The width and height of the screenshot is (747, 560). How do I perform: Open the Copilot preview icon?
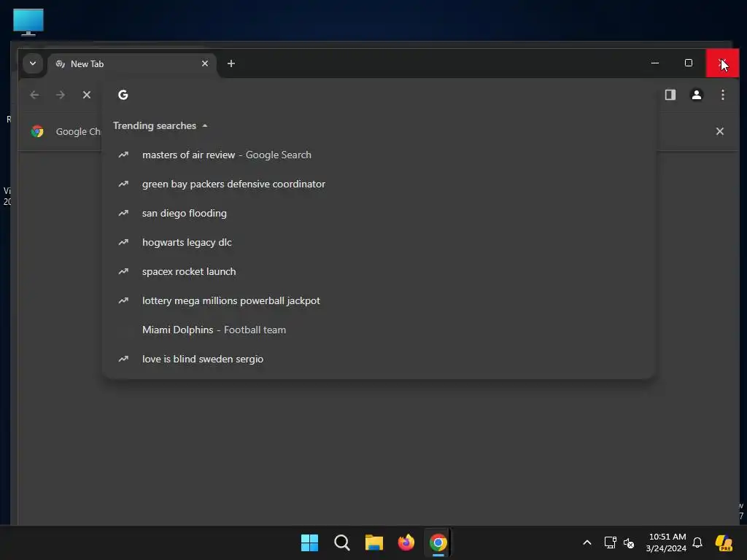point(724,542)
